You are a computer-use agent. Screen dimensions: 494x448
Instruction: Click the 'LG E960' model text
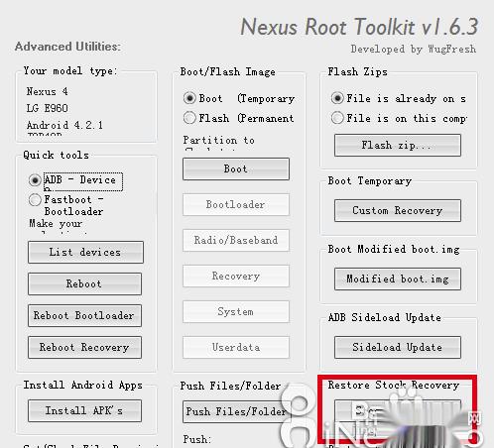[x=48, y=108]
